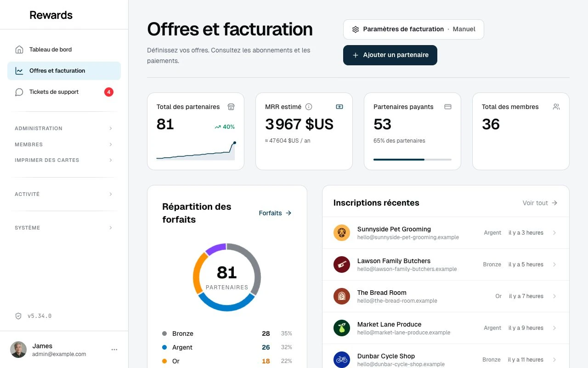The height and width of the screenshot is (368, 588).
Task: Click the info icon next to MRR estimé
Action: [x=309, y=107]
